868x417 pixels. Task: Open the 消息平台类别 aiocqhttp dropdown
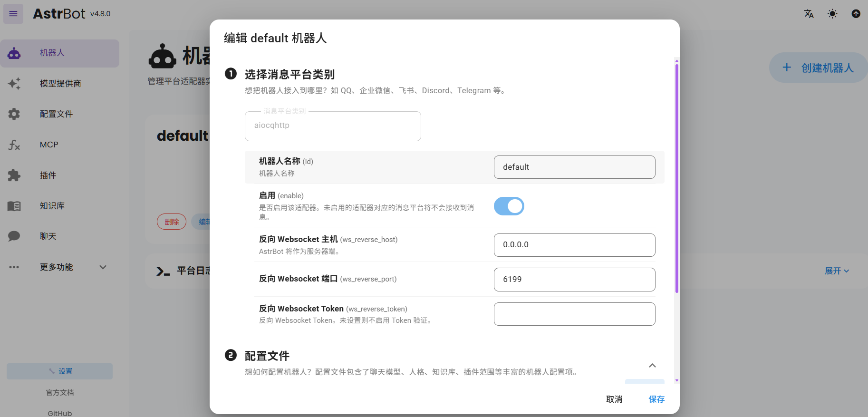click(333, 126)
